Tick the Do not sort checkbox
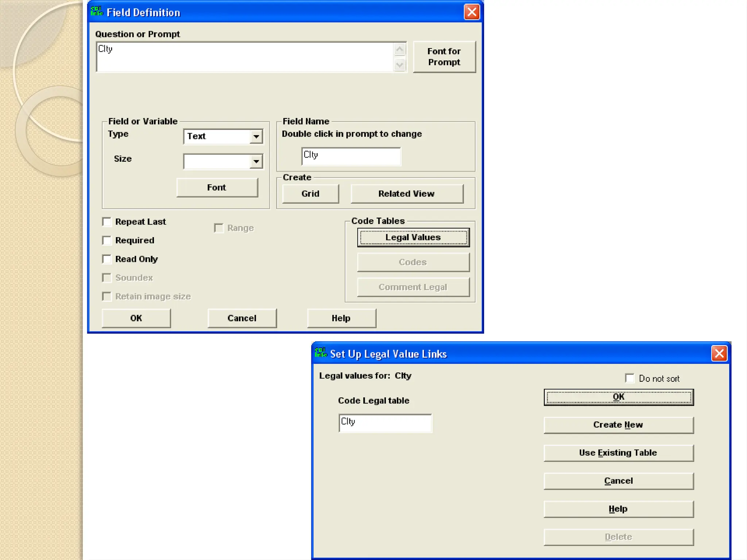Screen dimensions: 747x560 click(630, 378)
